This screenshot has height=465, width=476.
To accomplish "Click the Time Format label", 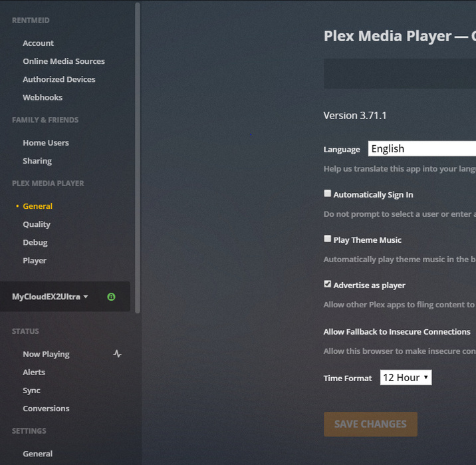I will click(x=348, y=378).
